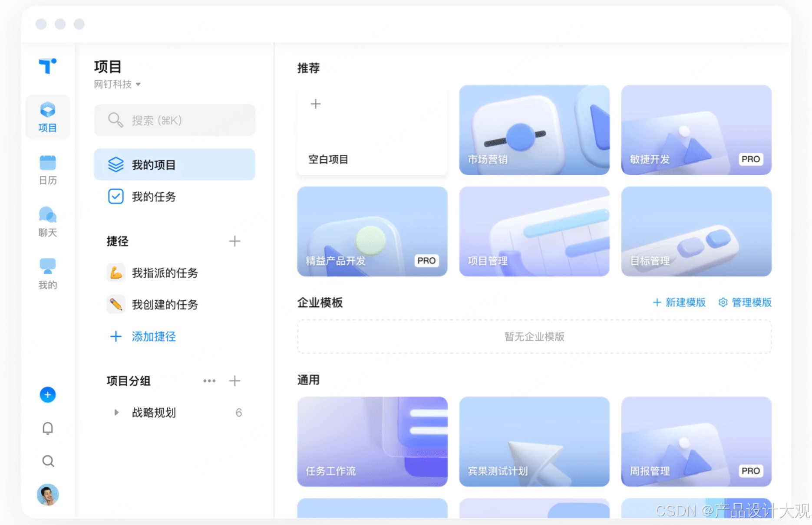Open the more options for 项目分组
Screen dimensions: 812x525
click(209, 381)
